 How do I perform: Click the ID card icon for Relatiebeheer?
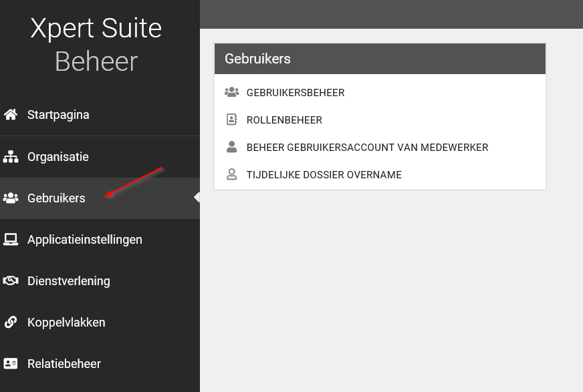point(11,364)
